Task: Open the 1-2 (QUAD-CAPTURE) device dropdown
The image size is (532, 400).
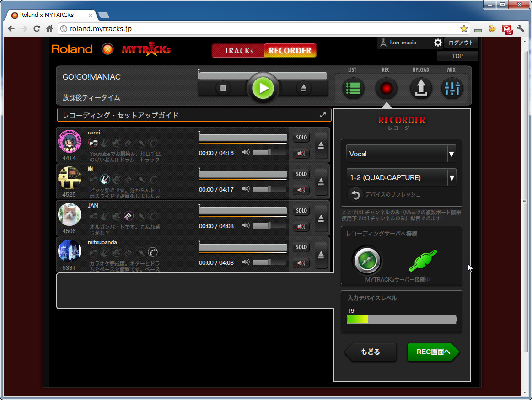Action: pos(401,178)
